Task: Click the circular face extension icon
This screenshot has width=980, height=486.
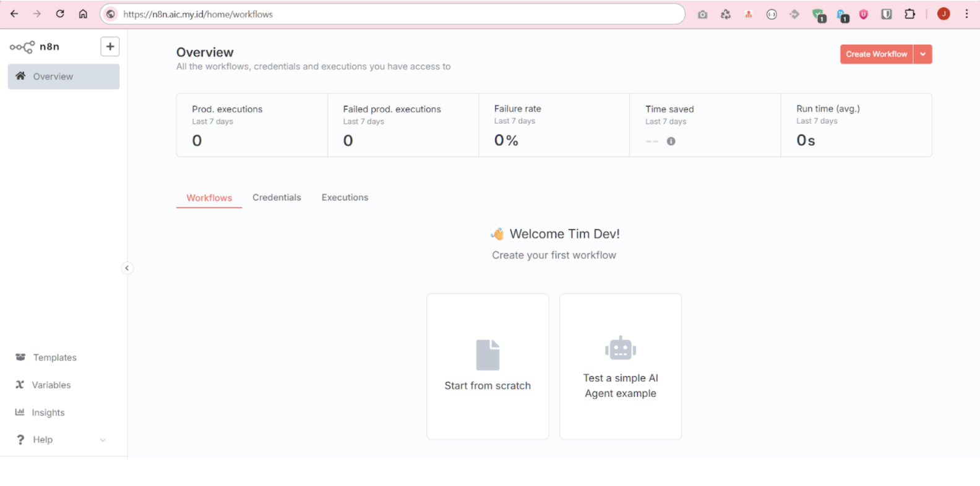Action: [772, 14]
